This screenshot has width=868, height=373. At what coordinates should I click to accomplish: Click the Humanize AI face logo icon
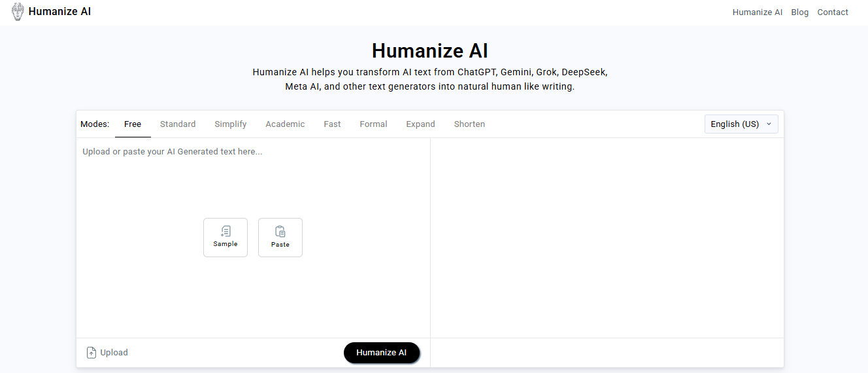point(18,12)
